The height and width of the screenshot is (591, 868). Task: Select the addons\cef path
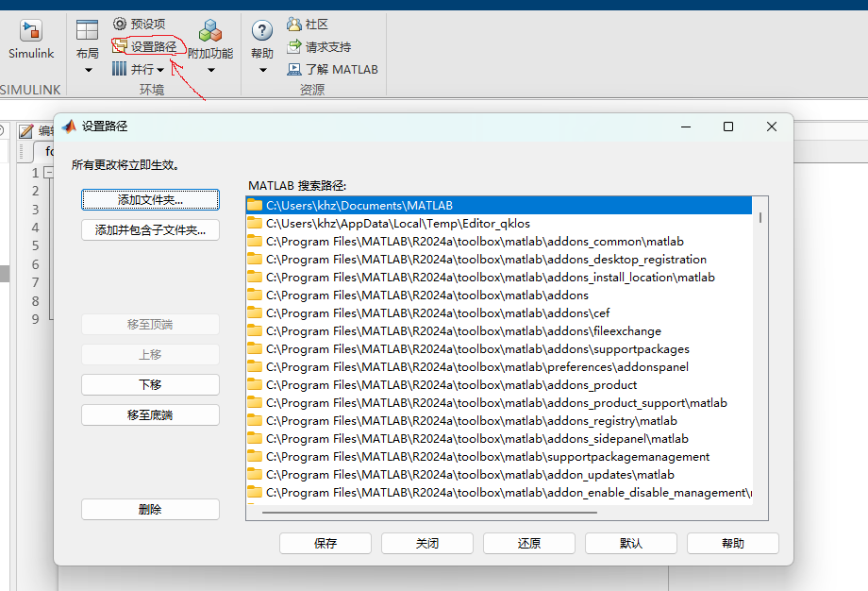coord(499,312)
